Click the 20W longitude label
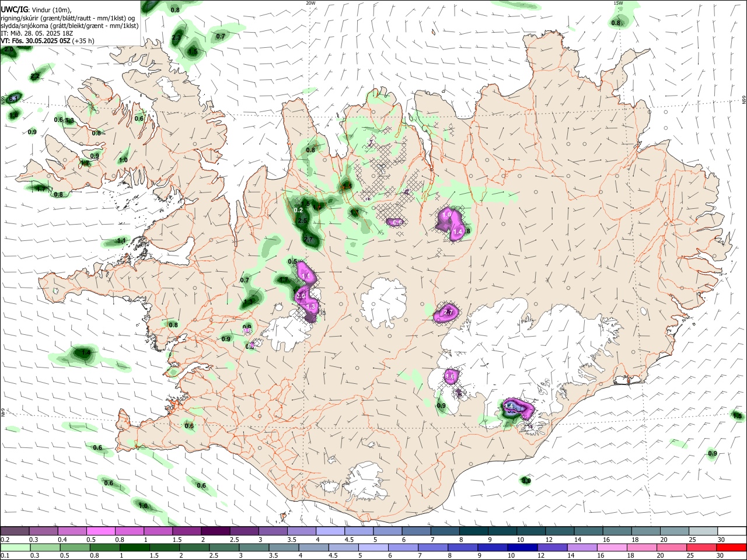This screenshot has height=560, width=747. click(x=310, y=3)
